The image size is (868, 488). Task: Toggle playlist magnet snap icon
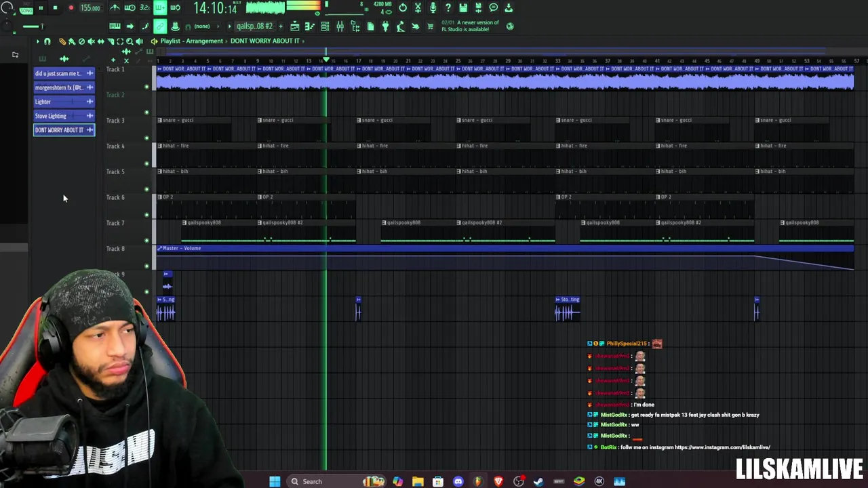tap(47, 41)
